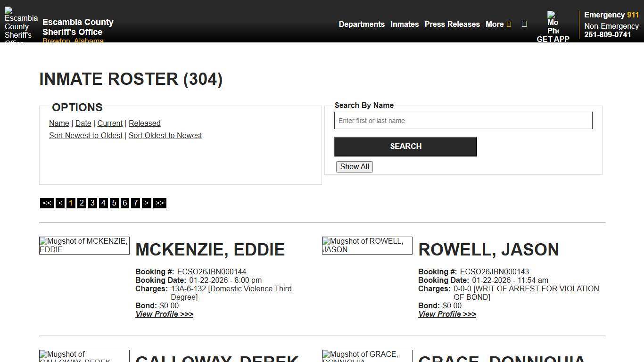Screen dimensions: 644x362
Task: Go to previous page with < arrow
Action: (x=60, y=203)
